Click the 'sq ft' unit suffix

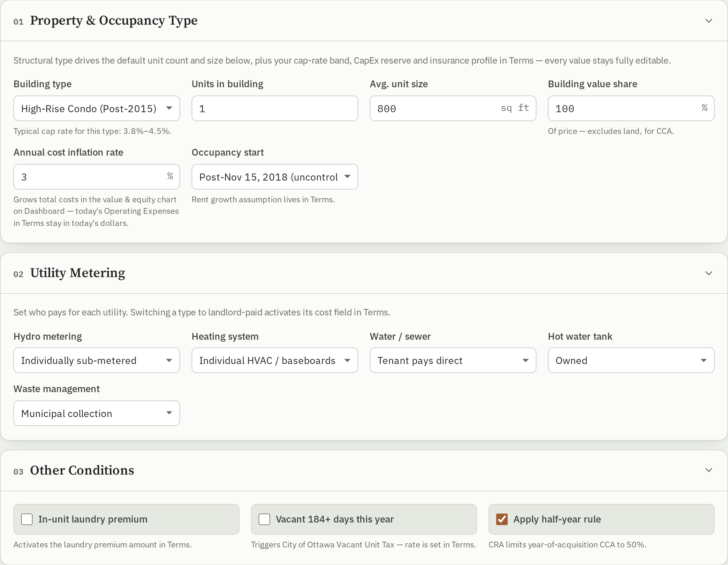coord(515,108)
